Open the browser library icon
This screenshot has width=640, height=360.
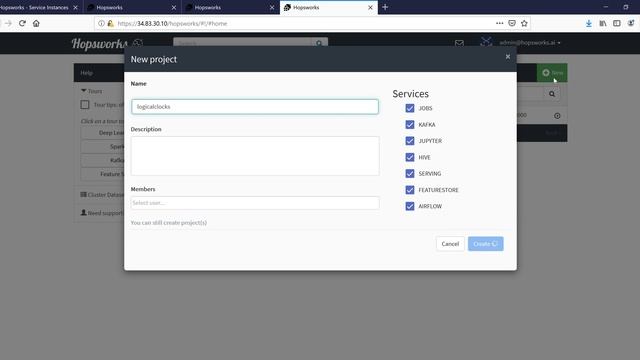point(603,23)
